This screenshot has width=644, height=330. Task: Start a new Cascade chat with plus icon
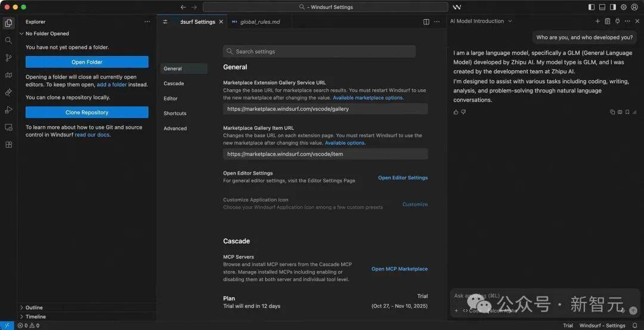(597, 21)
